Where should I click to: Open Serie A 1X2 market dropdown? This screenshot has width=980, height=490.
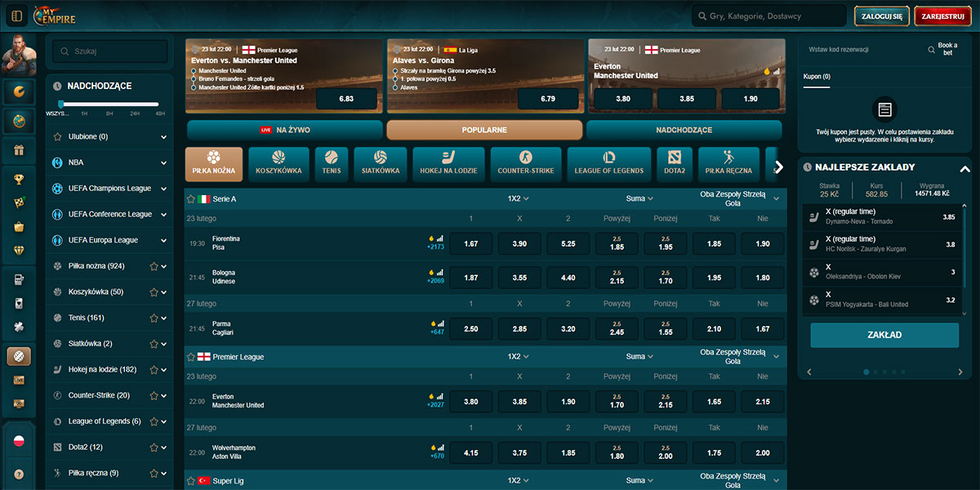pyautogui.click(x=518, y=198)
